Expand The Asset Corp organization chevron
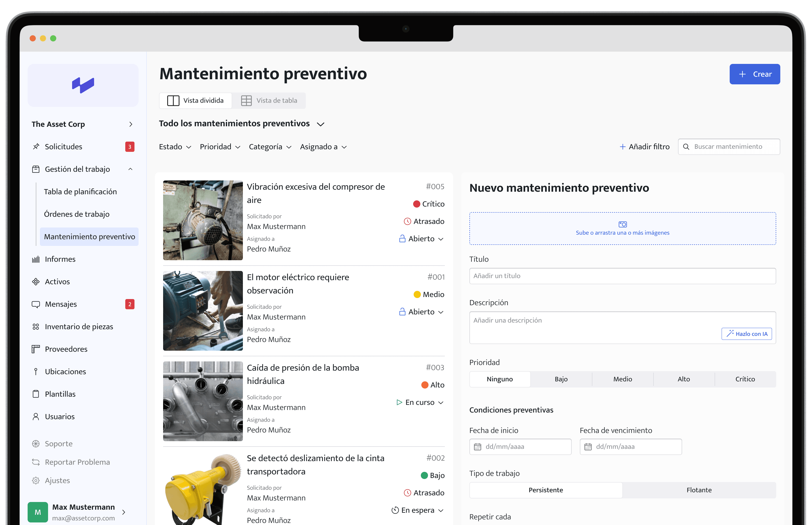Image resolution: width=812 pixels, height=525 pixels. (131, 124)
